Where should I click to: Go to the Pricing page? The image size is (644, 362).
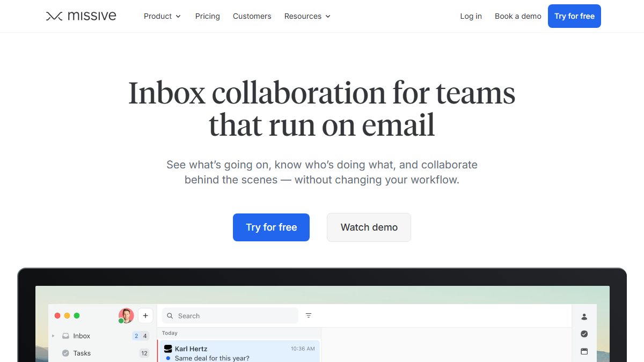(x=208, y=16)
